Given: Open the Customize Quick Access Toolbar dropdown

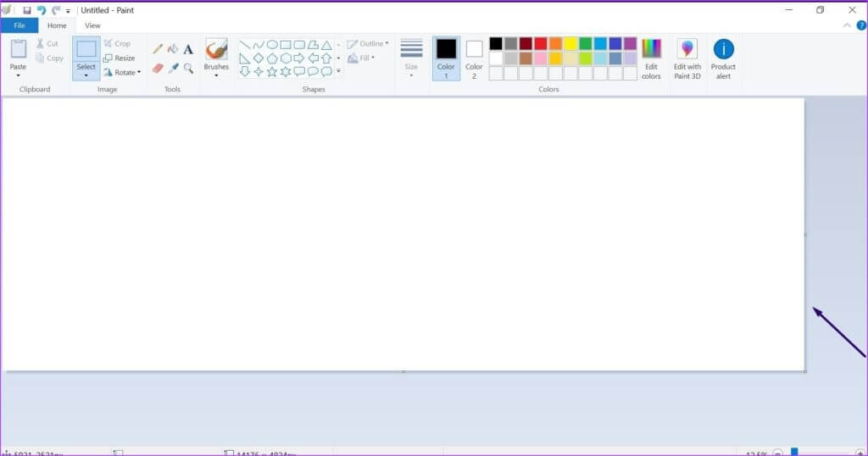Looking at the screenshot, I should point(68,11).
